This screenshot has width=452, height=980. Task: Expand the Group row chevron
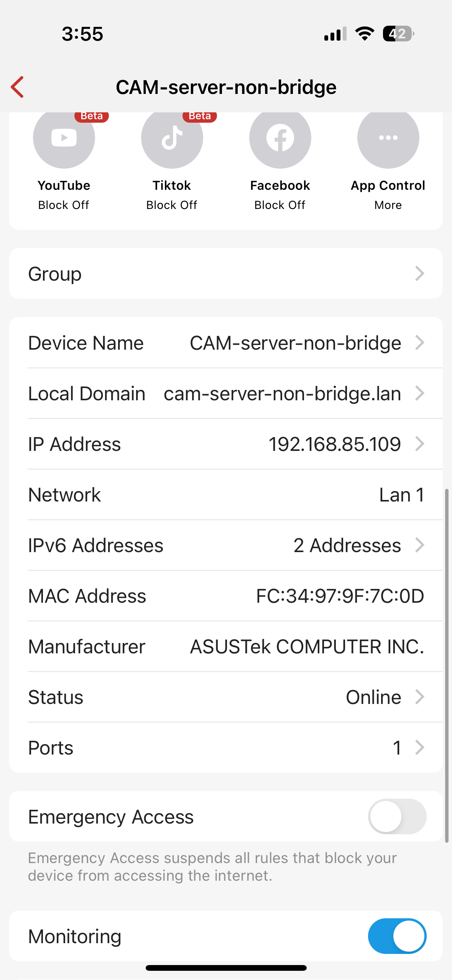coord(420,274)
